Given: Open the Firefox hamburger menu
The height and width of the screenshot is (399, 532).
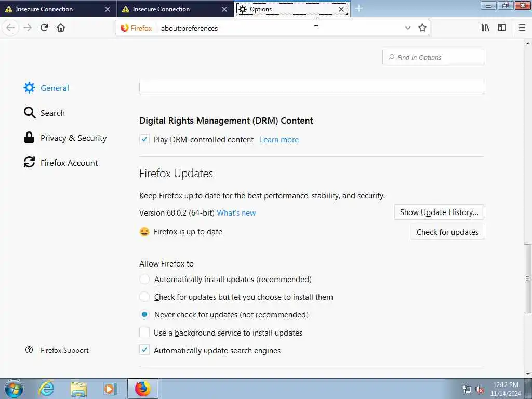Looking at the screenshot, I should click(x=522, y=28).
